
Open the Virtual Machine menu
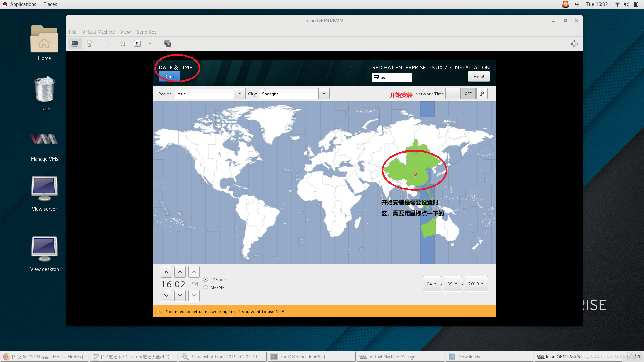[x=98, y=32]
